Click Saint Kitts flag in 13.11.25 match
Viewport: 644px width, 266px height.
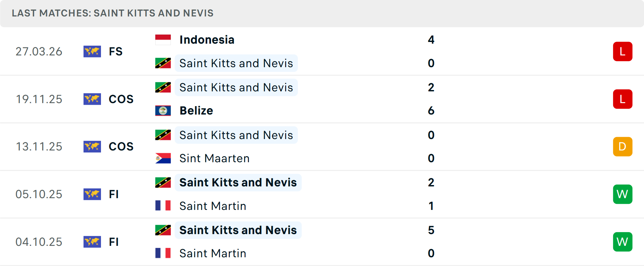(163, 135)
